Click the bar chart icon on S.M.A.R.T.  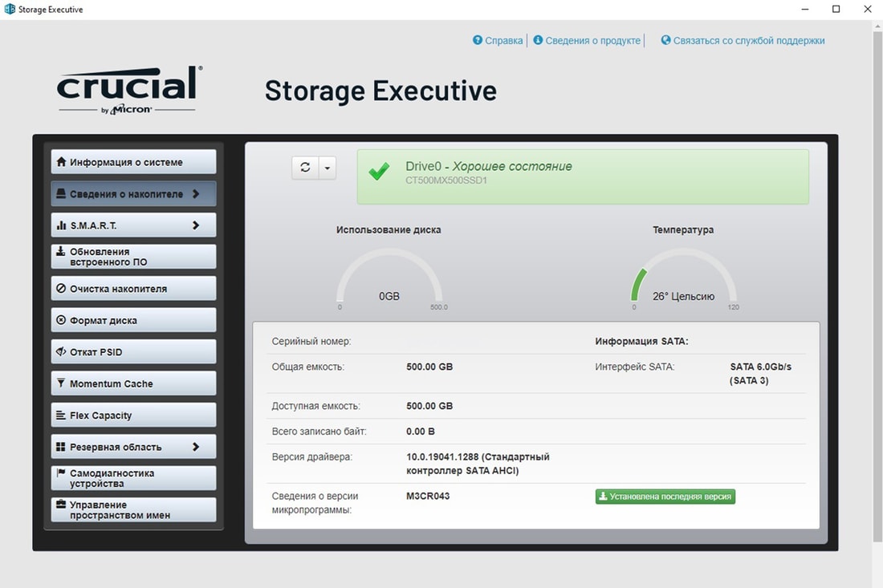click(61, 225)
